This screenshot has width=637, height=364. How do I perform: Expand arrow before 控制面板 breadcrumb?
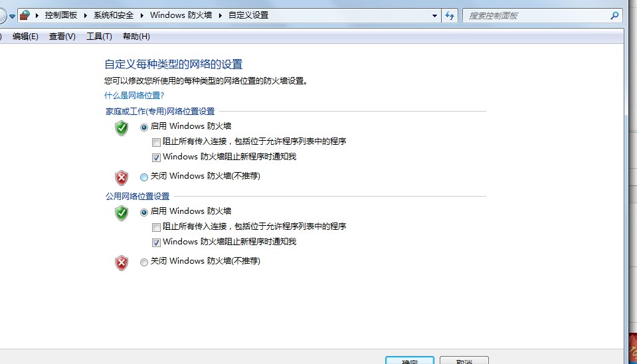pyautogui.click(x=37, y=15)
